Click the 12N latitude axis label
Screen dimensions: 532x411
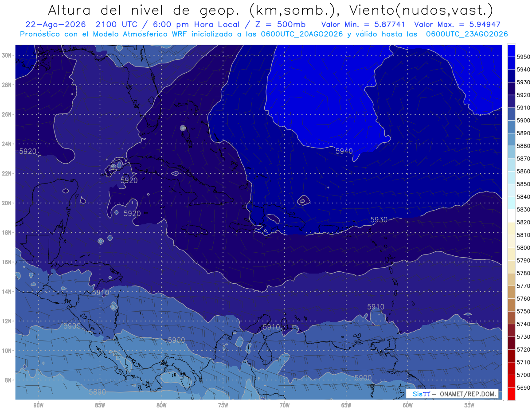coord(7,321)
